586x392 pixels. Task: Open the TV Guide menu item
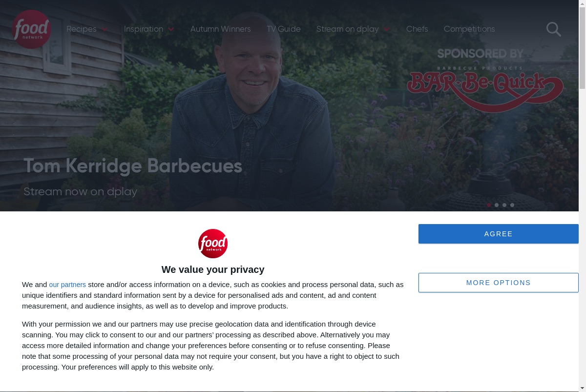[x=284, y=29]
